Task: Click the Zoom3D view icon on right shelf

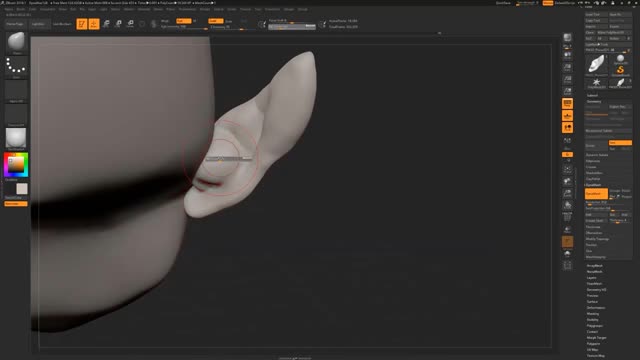Action: tap(567, 193)
